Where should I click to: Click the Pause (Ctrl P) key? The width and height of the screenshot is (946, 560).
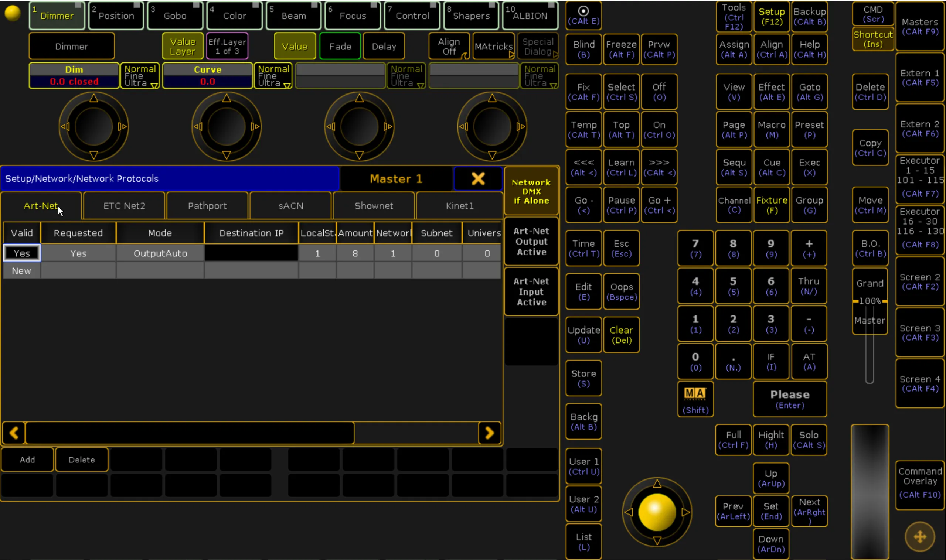[x=621, y=205]
